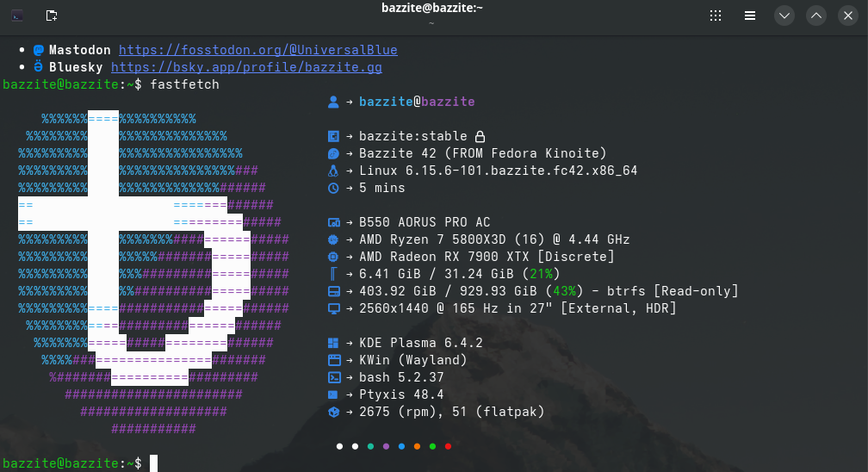This screenshot has width=868, height=472.
Task: Click the green color dot
Action: (x=432, y=446)
